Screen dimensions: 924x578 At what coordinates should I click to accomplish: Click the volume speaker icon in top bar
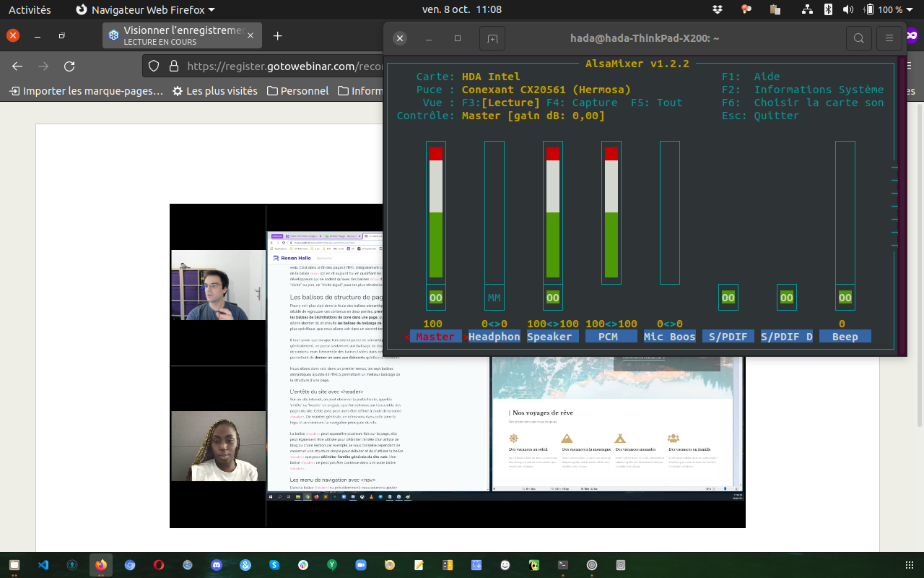point(847,9)
